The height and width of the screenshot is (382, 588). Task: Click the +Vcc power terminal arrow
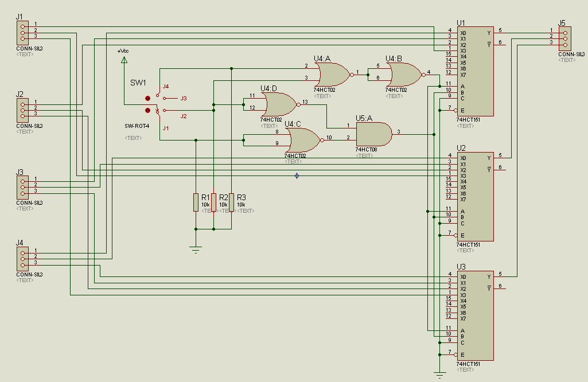coord(124,60)
